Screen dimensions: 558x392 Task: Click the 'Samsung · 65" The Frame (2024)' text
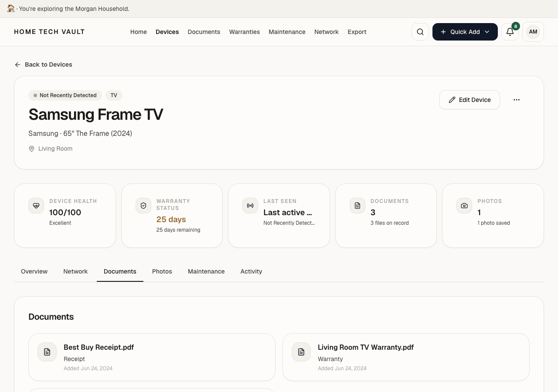coord(80,133)
